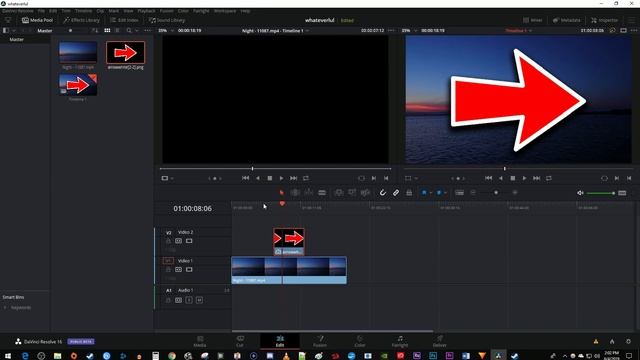Play the timeline viewer forward
The width and height of the screenshot is (640, 360).
[524, 178]
